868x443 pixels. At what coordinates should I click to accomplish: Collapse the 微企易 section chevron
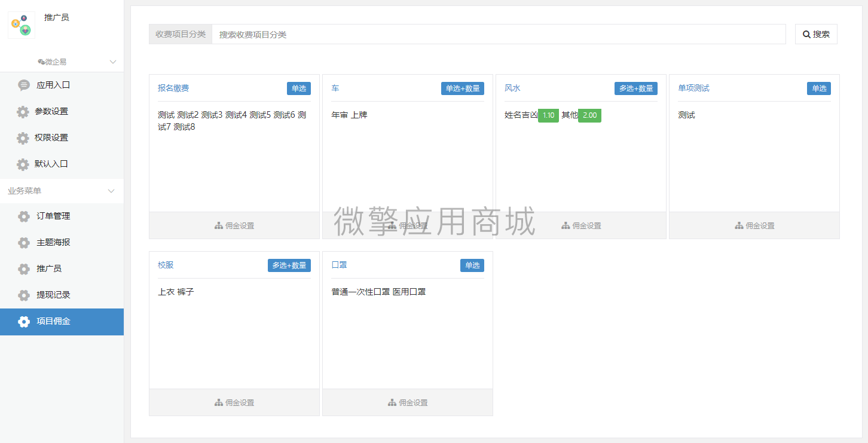click(x=113, y=62)
